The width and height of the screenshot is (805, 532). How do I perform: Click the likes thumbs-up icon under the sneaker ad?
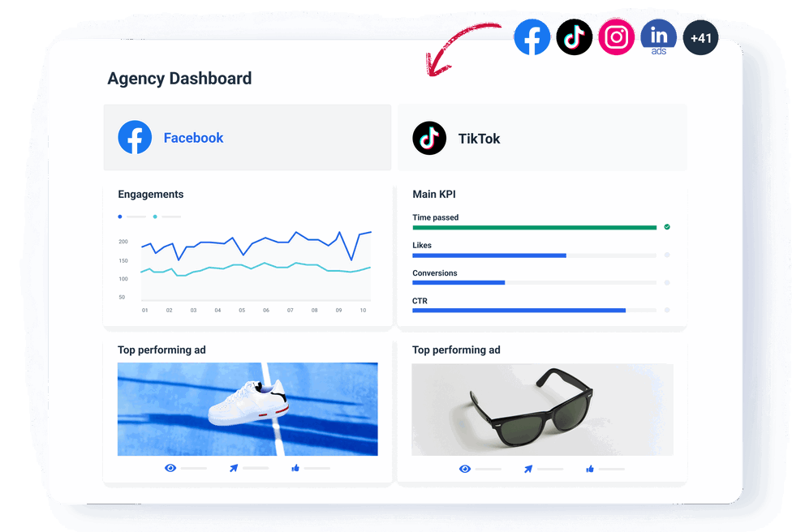295,468
